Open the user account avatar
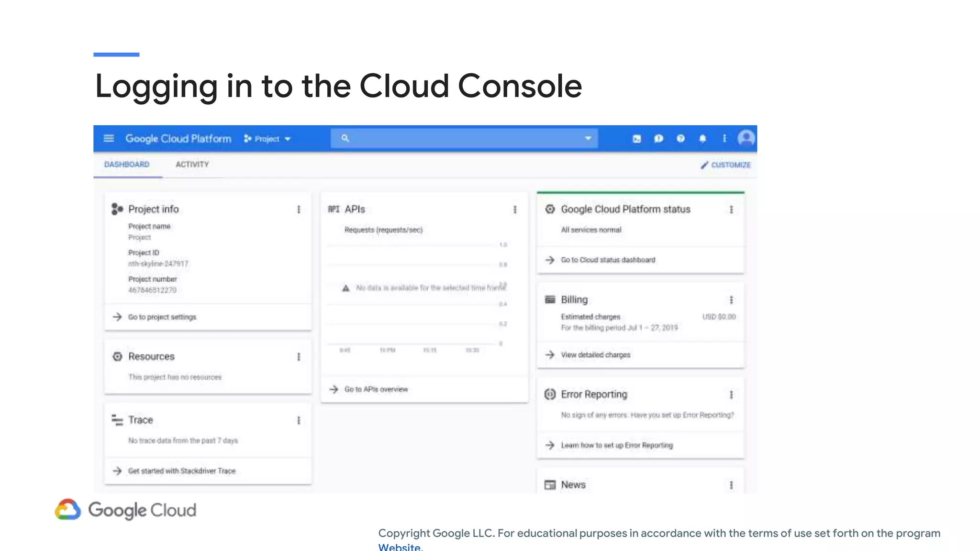 [x=746, y=138]
